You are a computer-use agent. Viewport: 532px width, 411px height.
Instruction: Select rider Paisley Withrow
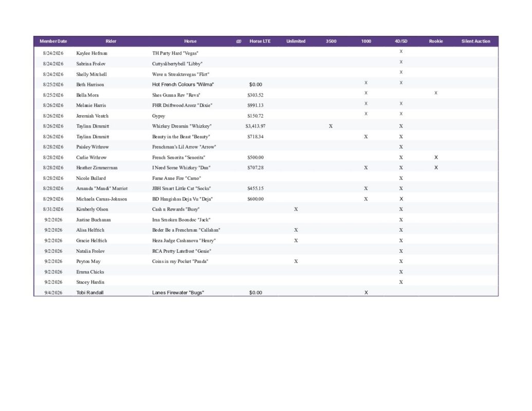point(93,147)
